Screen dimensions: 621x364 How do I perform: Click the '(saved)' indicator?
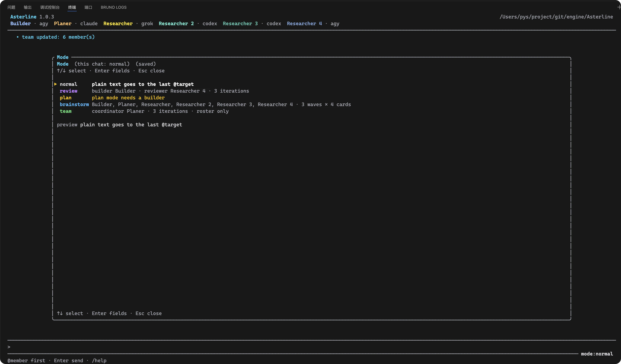pyautogui.click(x=146, y=64)
